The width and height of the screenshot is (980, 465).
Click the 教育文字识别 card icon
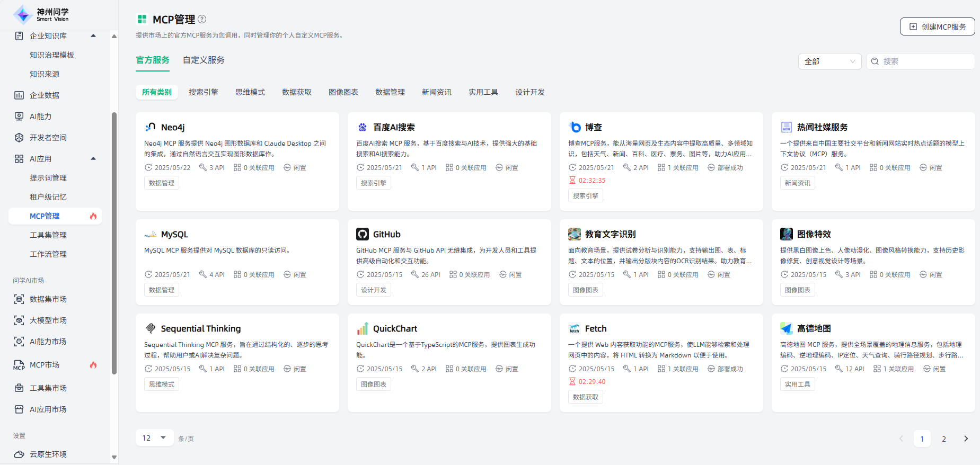click(575, 234)
